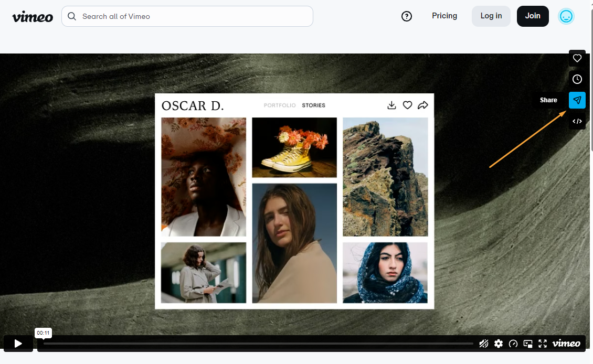The height and width of the screenshot is (364, 593).
Task: Toggle the captions/CC disabled icon
Action: pos(484,343)
